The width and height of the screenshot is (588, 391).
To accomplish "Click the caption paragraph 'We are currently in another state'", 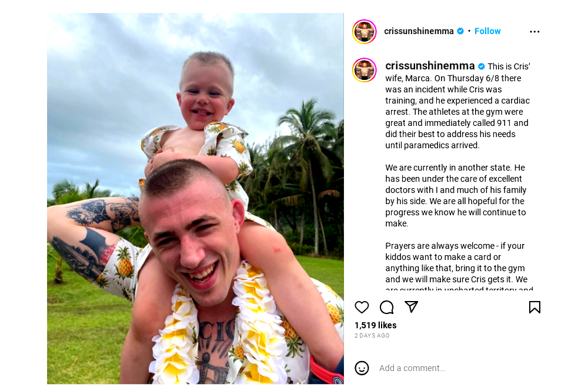I will coord(456,195).
